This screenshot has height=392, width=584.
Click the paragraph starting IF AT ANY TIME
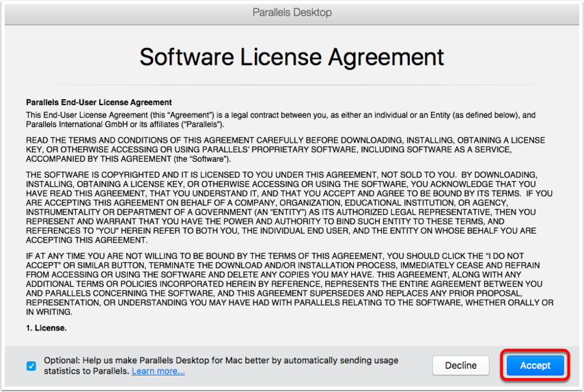[290, 284]
